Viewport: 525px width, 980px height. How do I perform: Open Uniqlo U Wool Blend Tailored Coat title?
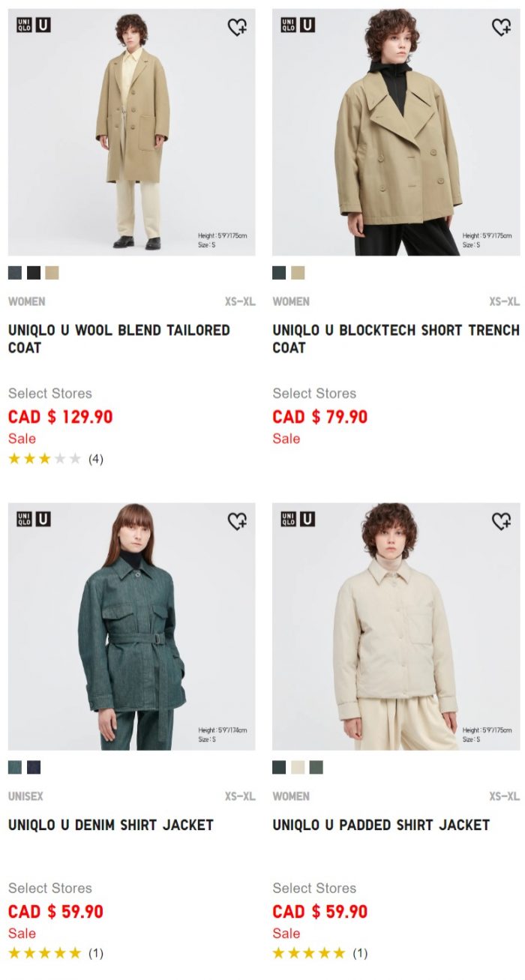point(119,339)
